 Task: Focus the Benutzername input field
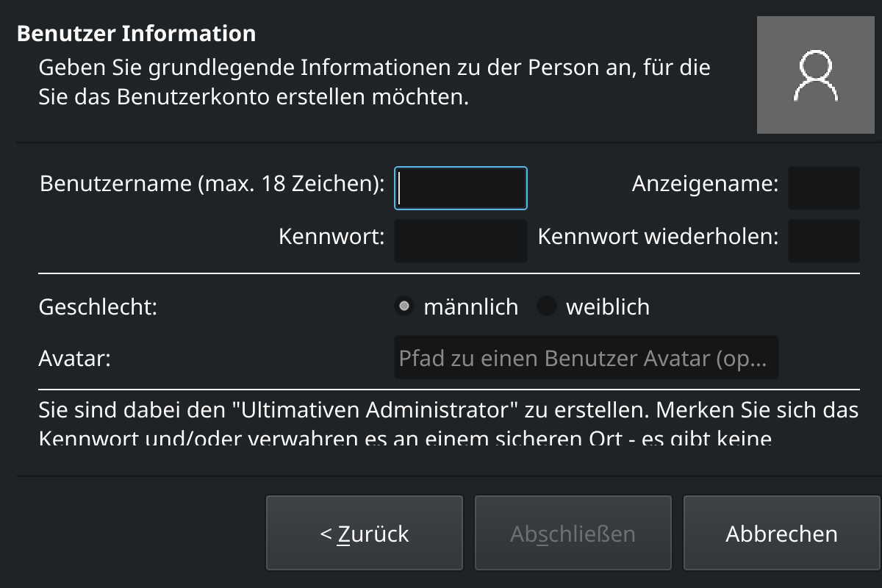pos(461,188)
